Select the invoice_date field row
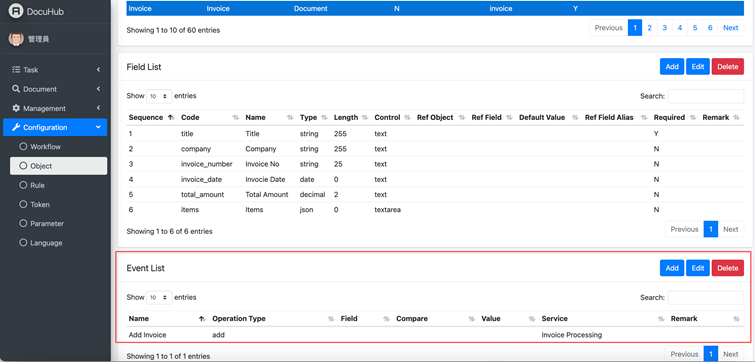755x362 pixels. (435, 180)
